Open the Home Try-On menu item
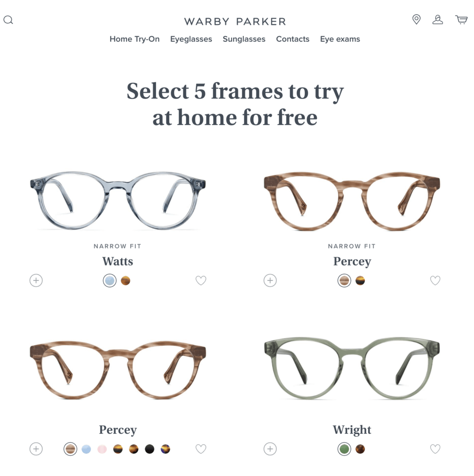The height and width of the screenshot is (476, 474). coord(134,39)
